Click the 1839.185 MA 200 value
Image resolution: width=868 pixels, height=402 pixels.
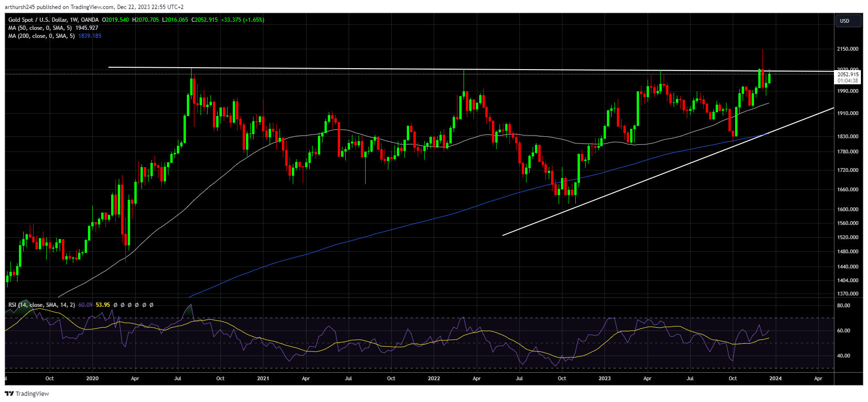(x=90, y=36)
